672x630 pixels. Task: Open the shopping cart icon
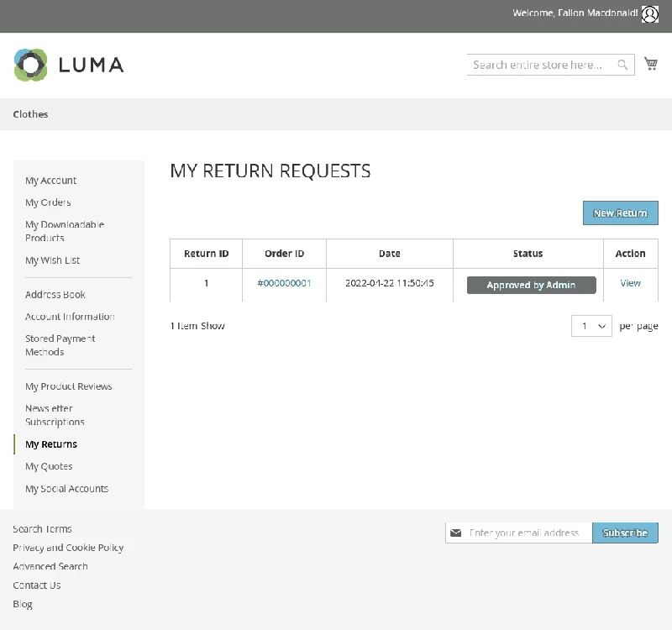click(x=651, y=64)
